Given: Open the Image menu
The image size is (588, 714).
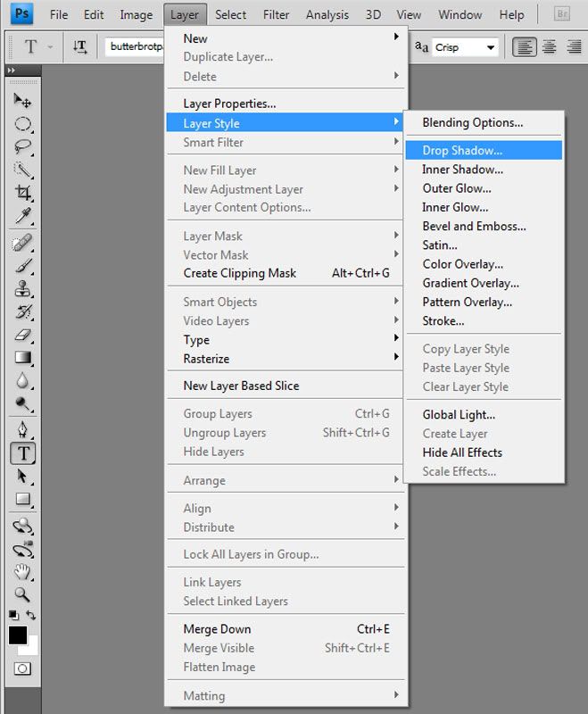Looking at the screenshot, I should point(137,15).
